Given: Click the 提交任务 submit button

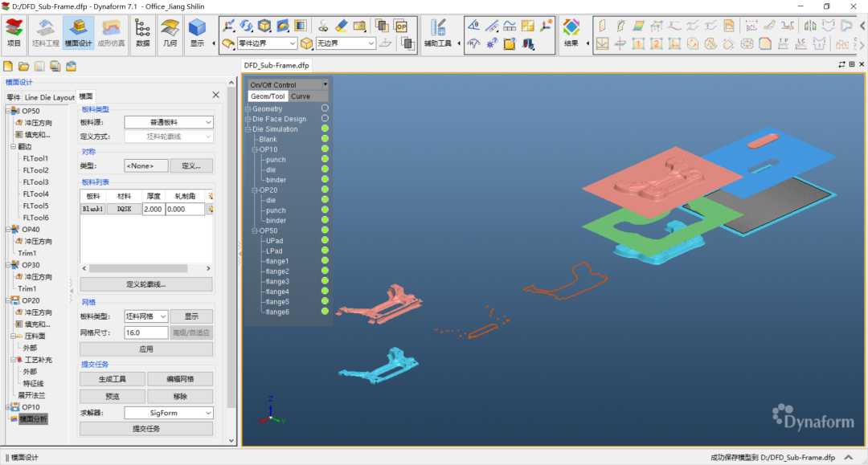Looking at the screenshot, I should click(x=146, y=429).
